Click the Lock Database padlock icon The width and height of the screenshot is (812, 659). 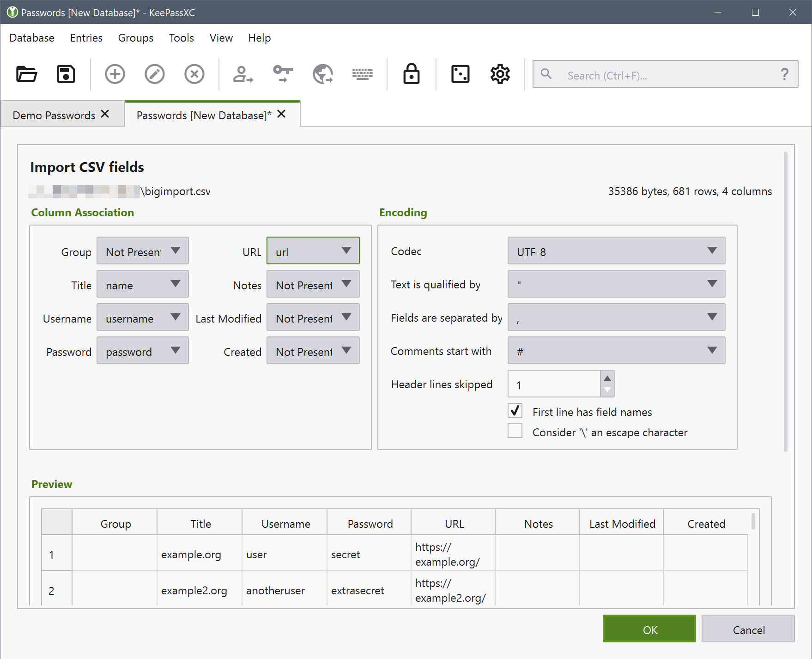pyautogui.click(x=411, y=74)
